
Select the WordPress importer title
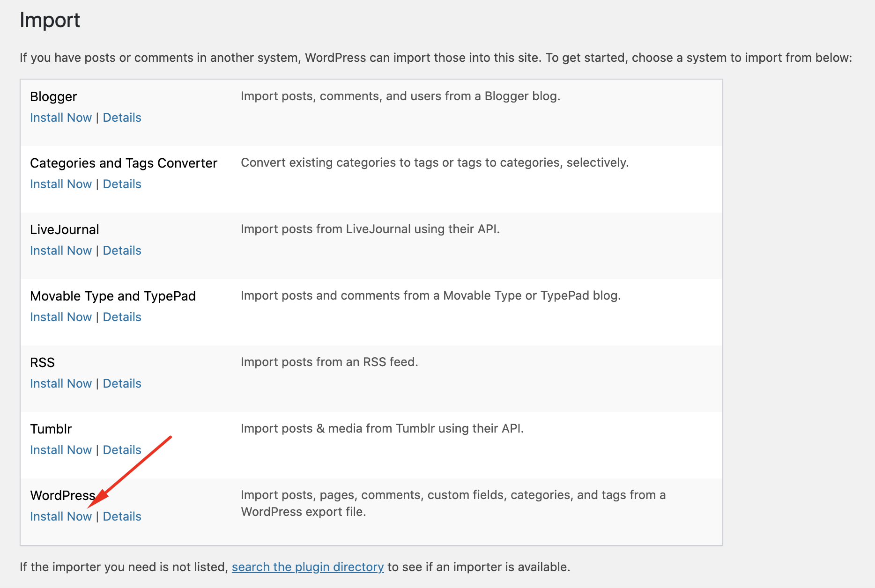(63, 495)
